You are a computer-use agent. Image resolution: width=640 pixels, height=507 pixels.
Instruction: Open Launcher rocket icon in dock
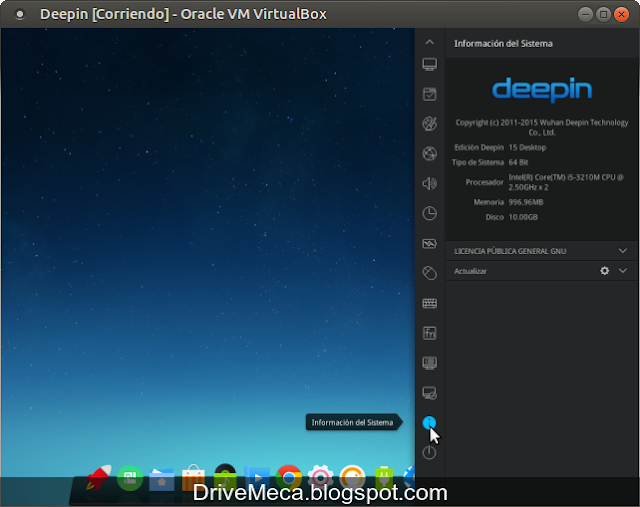point(98,477)
